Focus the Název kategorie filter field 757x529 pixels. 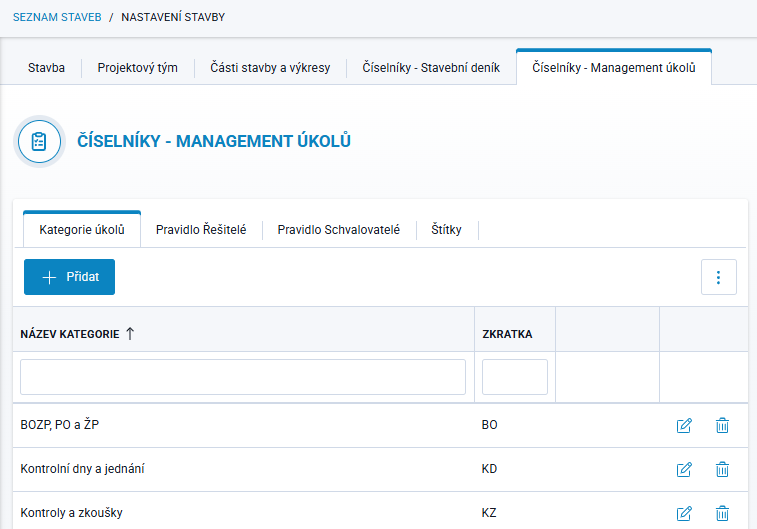coord(243,377)
